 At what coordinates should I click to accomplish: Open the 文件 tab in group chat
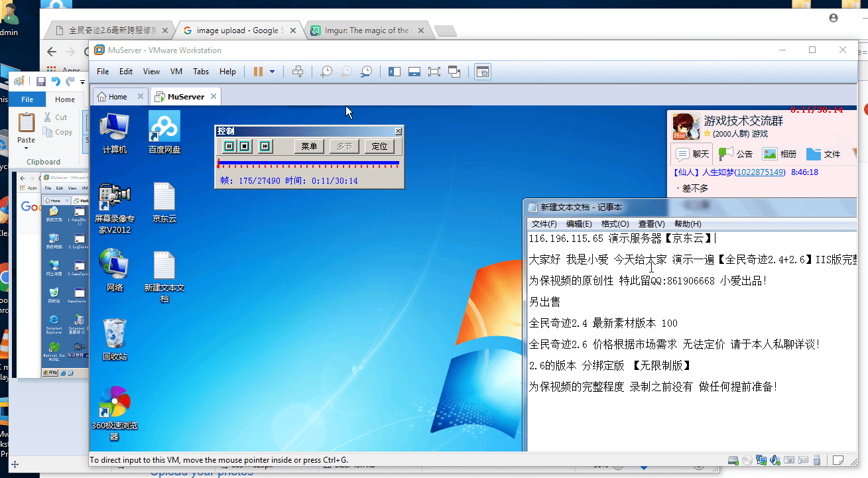pyautogui.click(x=824, y=154)
